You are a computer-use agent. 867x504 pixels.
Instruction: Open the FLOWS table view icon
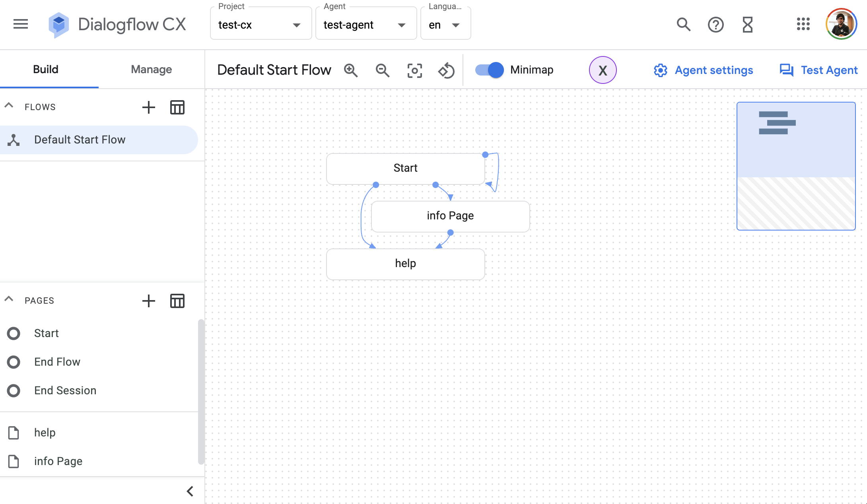pos(177,107)
